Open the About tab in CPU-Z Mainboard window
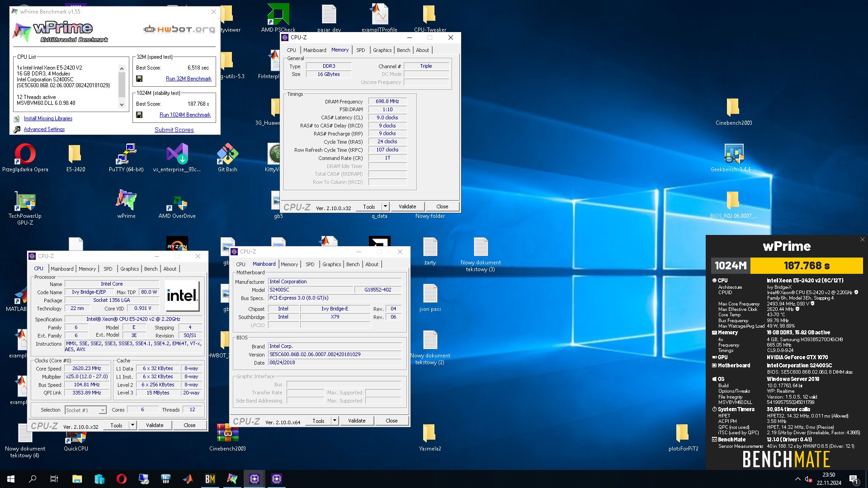 [372, 264]
